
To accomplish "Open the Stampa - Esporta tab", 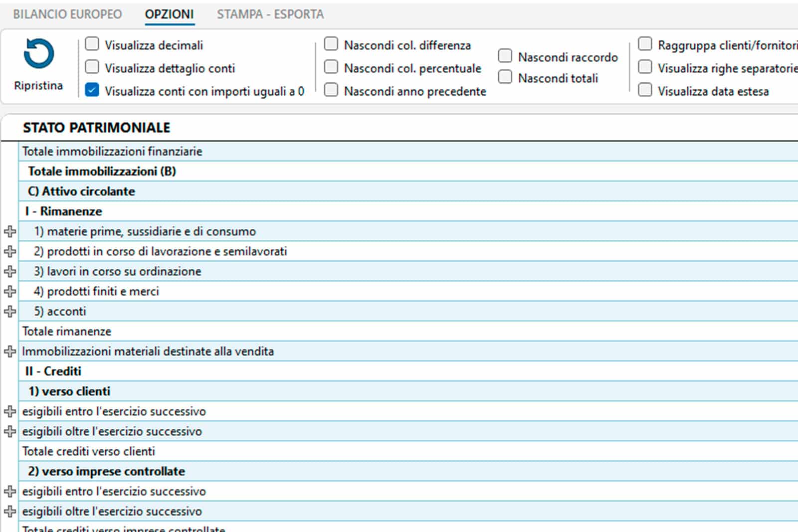I will pyautogui.click(x=270, y=14).
